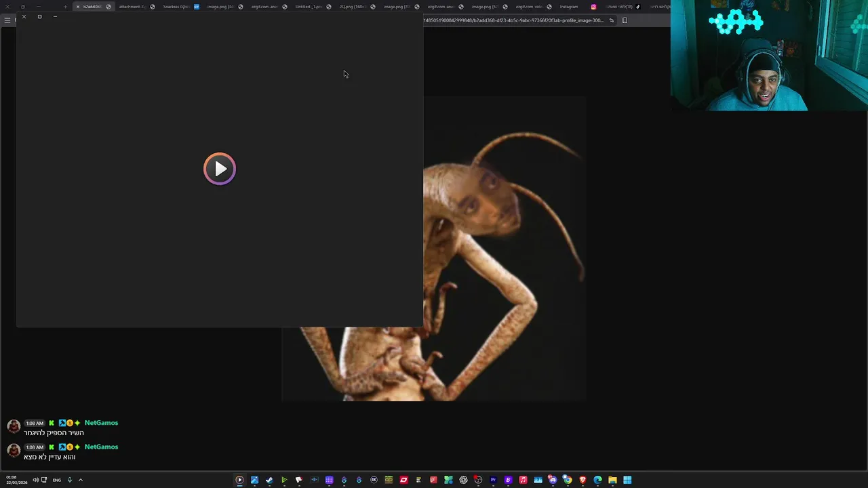The height and width of the screenshot is (488, 868).
Task: Open the Steam taskbar icon
Action: point(269,480)
